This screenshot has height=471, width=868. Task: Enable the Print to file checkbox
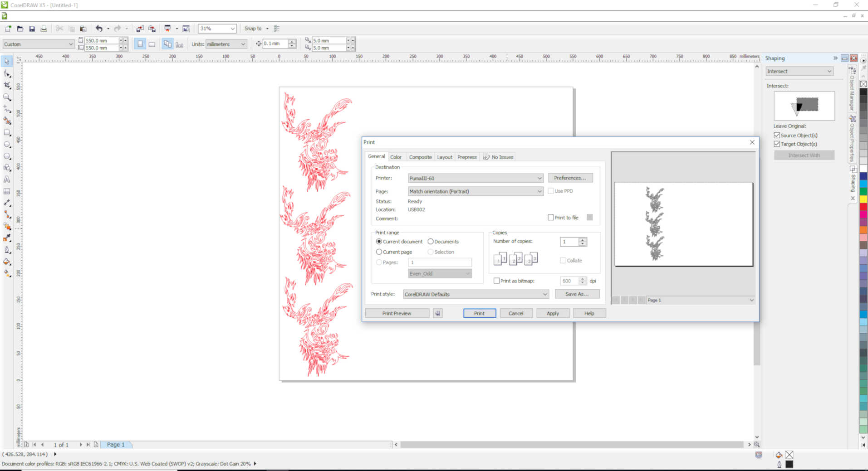[x=551, y=218]
